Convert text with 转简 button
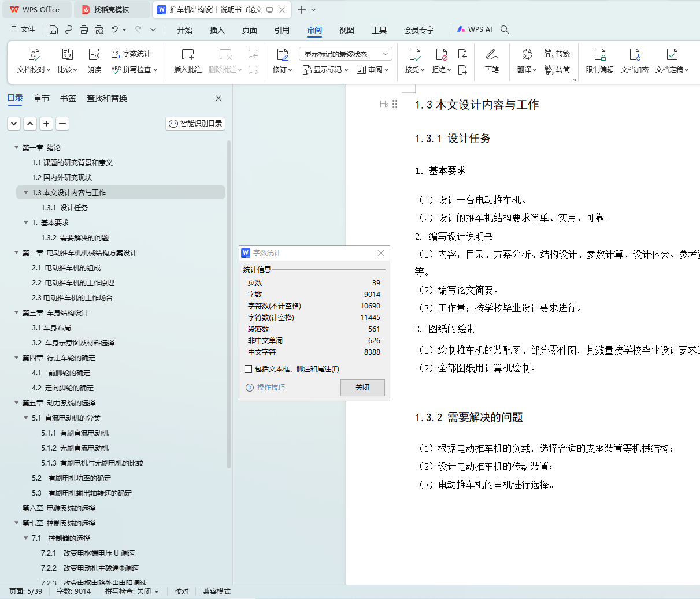The image size is (700, 599). click(557, 70)
